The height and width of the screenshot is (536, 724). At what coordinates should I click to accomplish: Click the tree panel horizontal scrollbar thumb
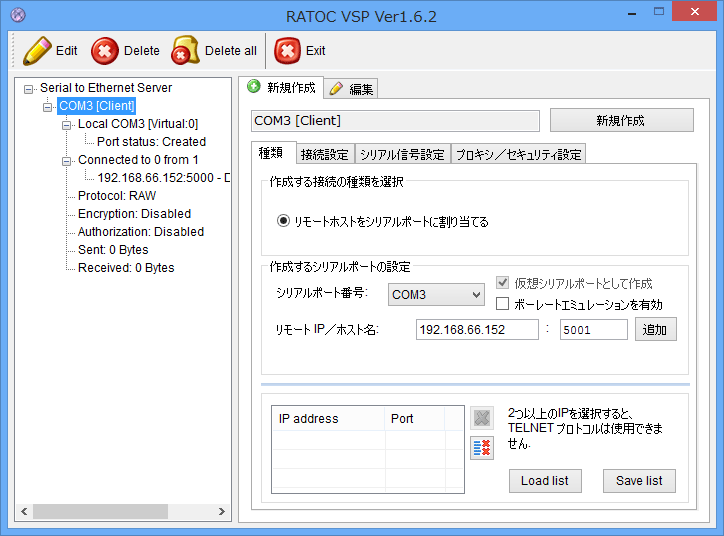(x=100, y=512)
